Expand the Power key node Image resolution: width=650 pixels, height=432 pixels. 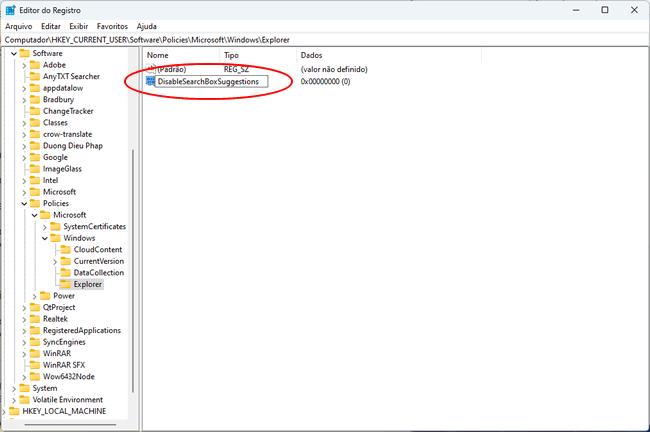[x=35, y=296]
